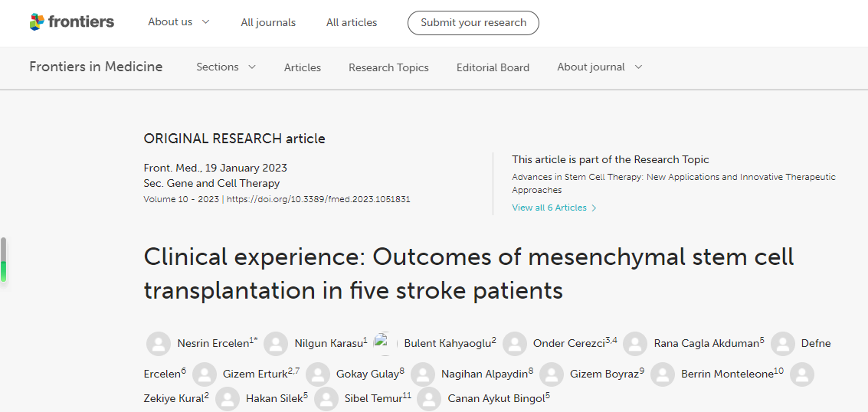Go to All journals
Screen dimensions: 868x412
[x=268, y=23]
